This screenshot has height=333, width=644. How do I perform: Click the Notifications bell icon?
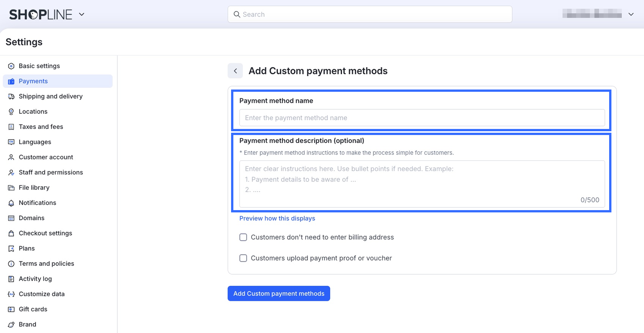[x=11, y=203]
